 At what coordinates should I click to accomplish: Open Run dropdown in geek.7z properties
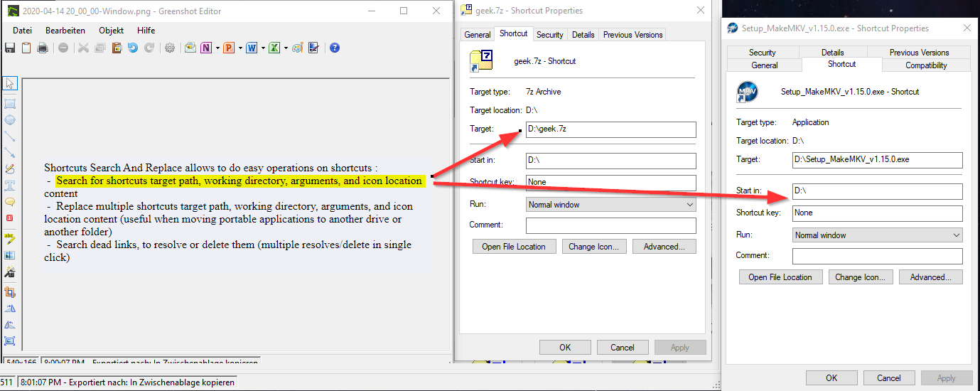click(x=689, y=205)
